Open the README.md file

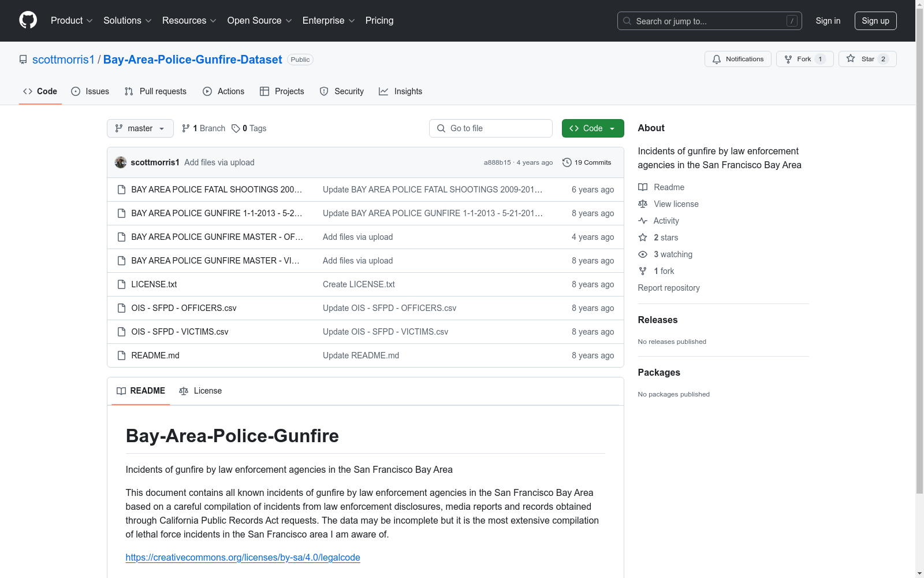(155, 355)
